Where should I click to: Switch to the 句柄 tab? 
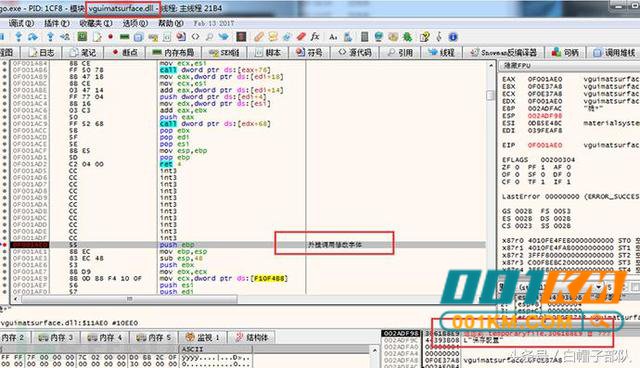coord(565,53)
